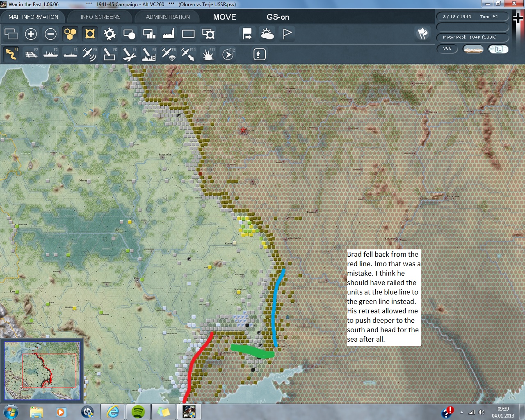Screen dimensions: 525x420
Task: Select the F11 explosion mode icon
Action: tap(208, 54)
